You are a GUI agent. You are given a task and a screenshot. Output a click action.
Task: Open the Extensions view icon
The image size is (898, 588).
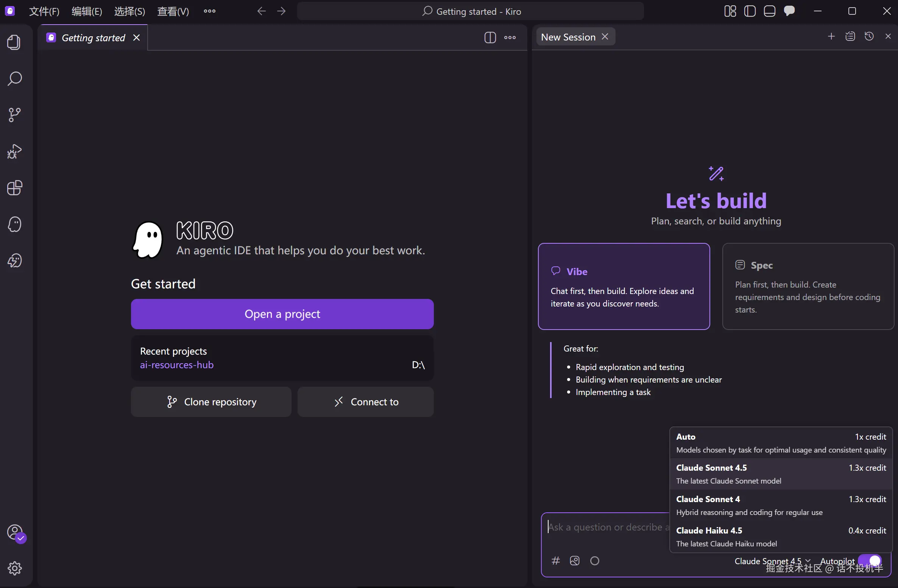point(14,188)
